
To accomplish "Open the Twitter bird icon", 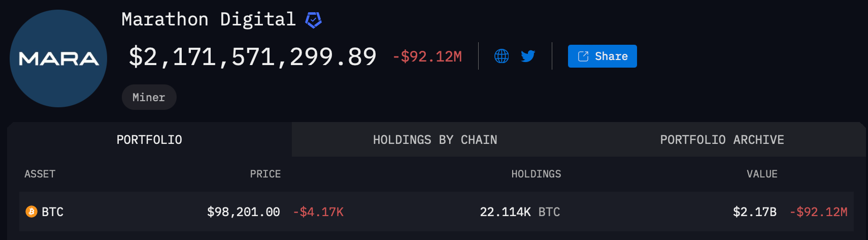I will tap(528, 56).
